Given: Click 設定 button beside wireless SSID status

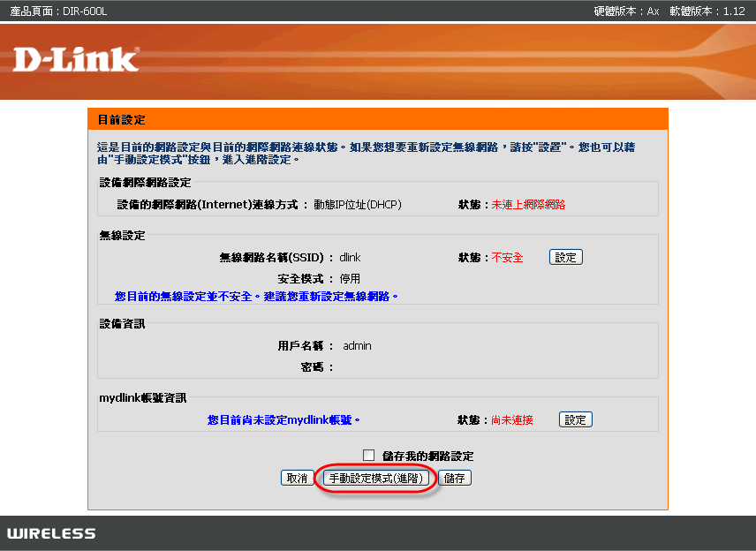Looking at the screenshot, I should tap(566, 258).
